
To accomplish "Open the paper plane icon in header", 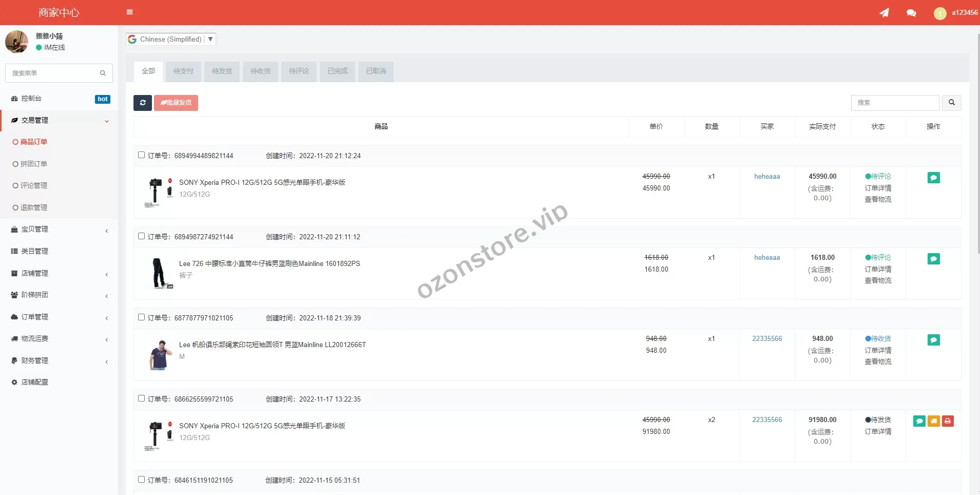I will point(884,13).
